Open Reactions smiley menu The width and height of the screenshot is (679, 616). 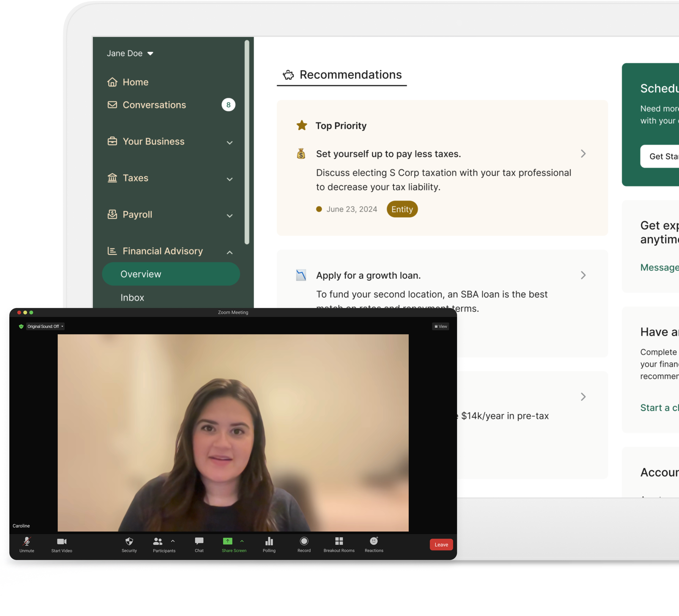374,541
